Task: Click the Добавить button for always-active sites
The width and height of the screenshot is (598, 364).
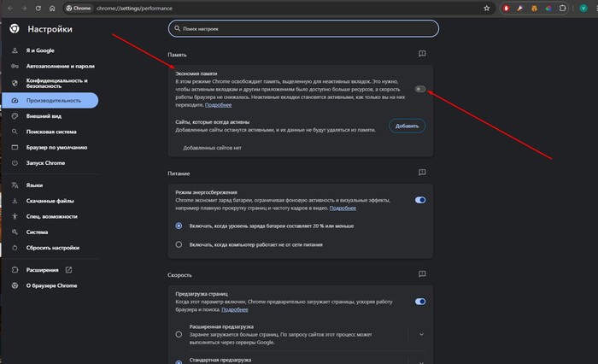Action: 407,126
